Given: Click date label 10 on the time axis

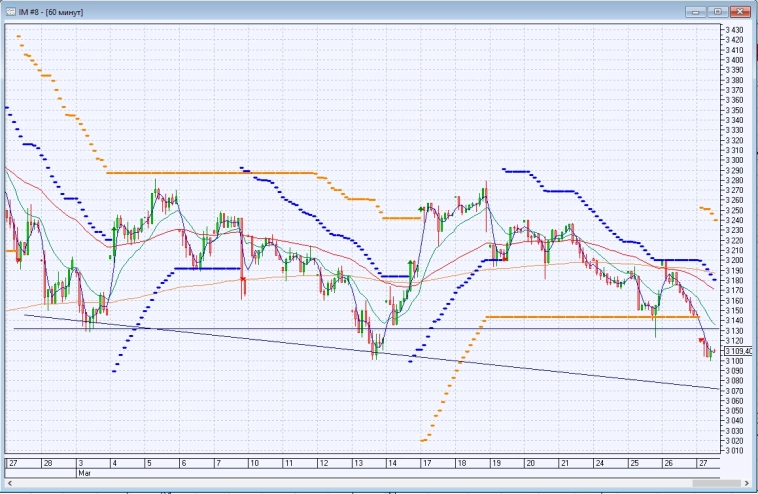Looking at the screenshot, I should [254, 464].
